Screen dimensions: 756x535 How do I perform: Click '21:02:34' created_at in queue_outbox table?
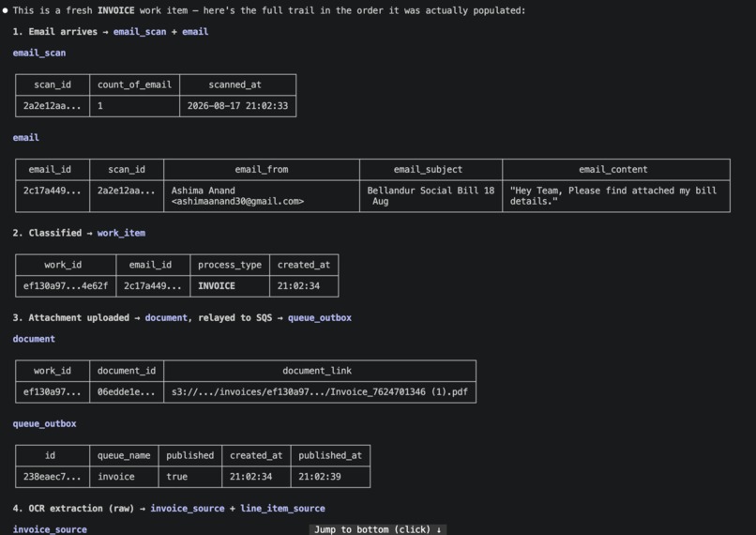coord(256,477)
